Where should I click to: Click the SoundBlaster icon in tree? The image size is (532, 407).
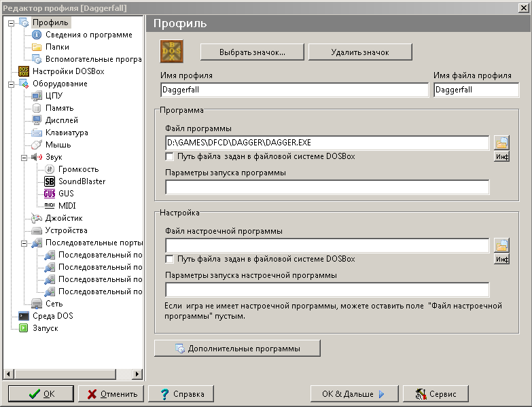click(49, 181)
